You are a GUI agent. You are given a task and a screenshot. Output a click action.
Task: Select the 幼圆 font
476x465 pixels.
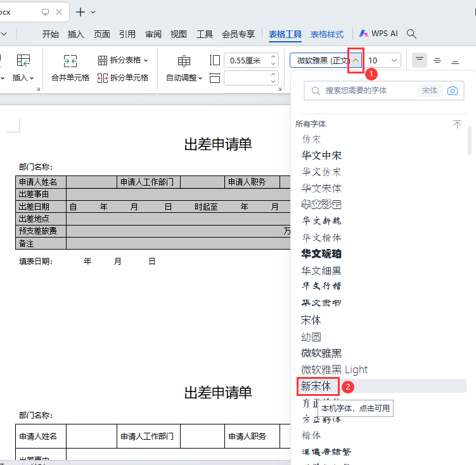[311, 336]
